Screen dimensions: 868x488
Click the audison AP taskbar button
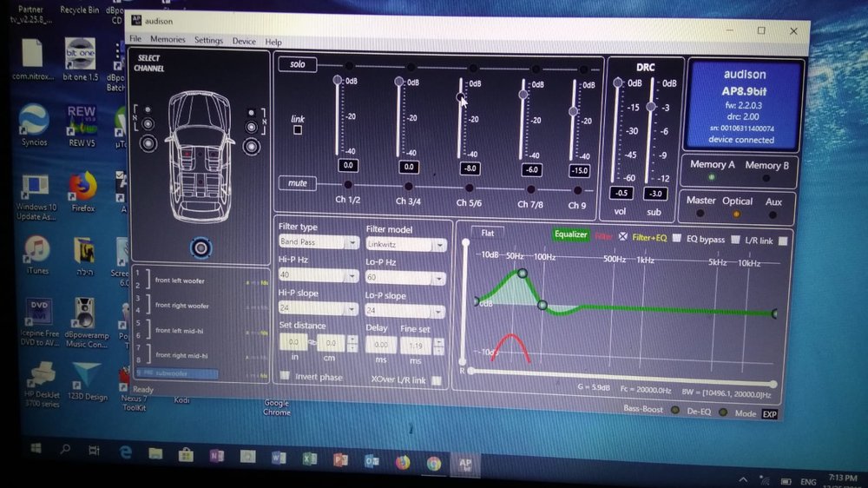click(x=465, y=464)
